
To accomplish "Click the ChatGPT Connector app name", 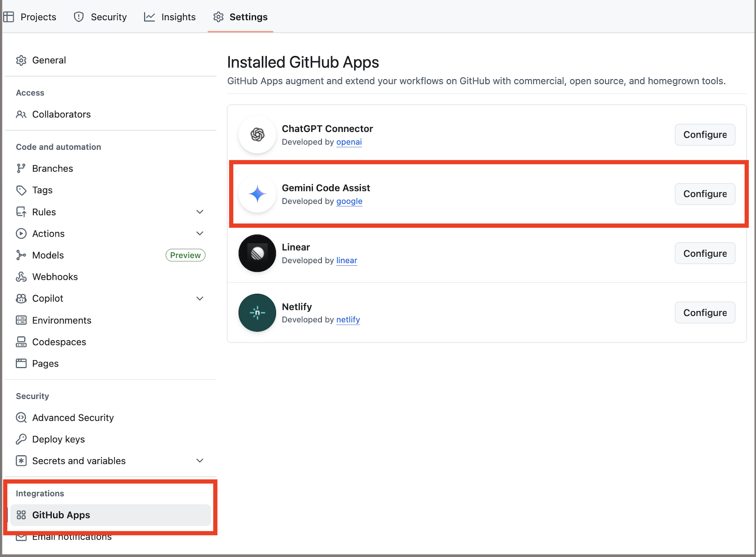I will [327, 129].
